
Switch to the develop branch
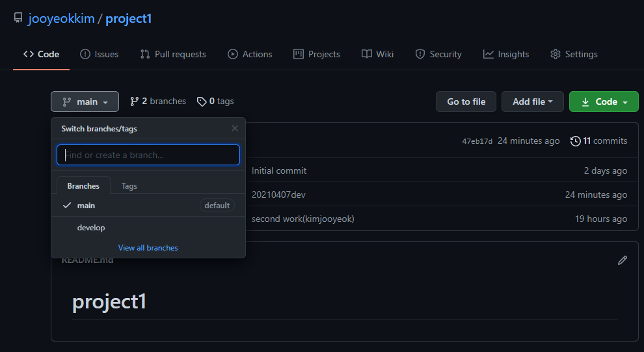[x=148, y=228]
